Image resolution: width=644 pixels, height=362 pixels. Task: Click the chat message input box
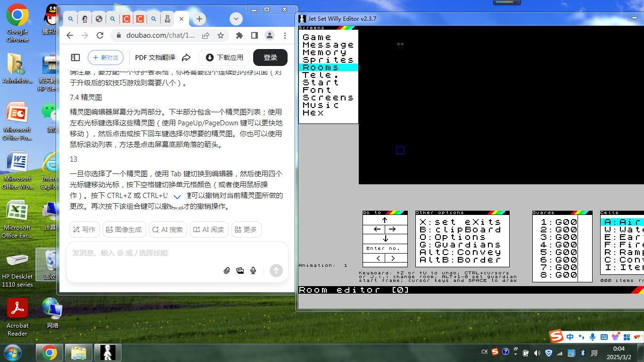tap(177, 253)
